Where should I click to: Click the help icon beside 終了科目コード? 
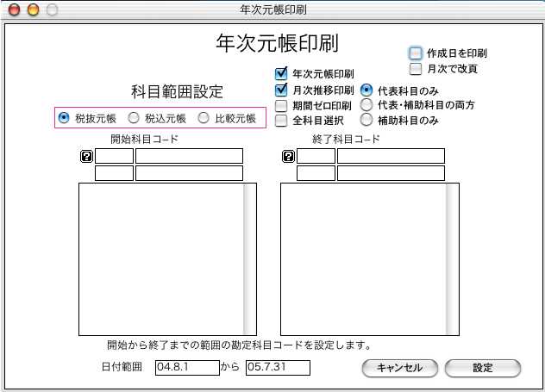point(288,156)
